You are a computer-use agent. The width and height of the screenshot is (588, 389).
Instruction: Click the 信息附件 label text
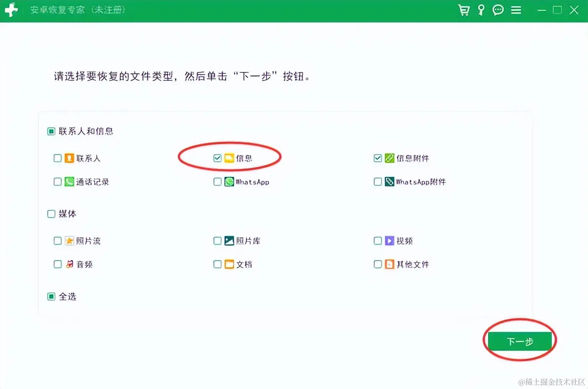412,158
